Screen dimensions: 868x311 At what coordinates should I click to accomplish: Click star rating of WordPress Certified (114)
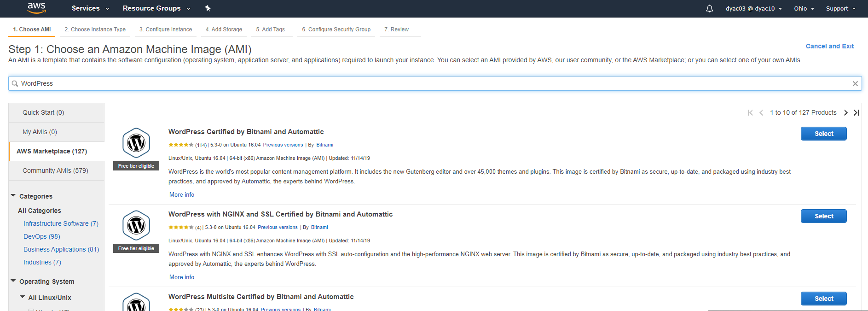point(181,145)
